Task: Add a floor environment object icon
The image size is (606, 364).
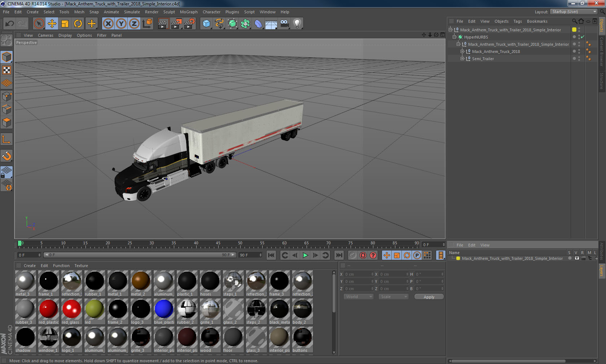Action: pyautogui.click(x=271, y=24)
